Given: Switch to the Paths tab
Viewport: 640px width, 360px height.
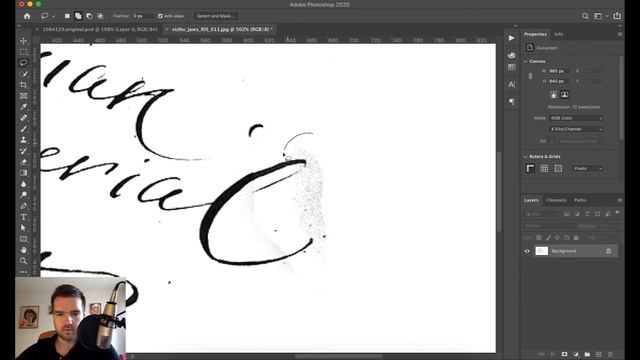Looking at the screenshot, I should click(x=580, y=200).
